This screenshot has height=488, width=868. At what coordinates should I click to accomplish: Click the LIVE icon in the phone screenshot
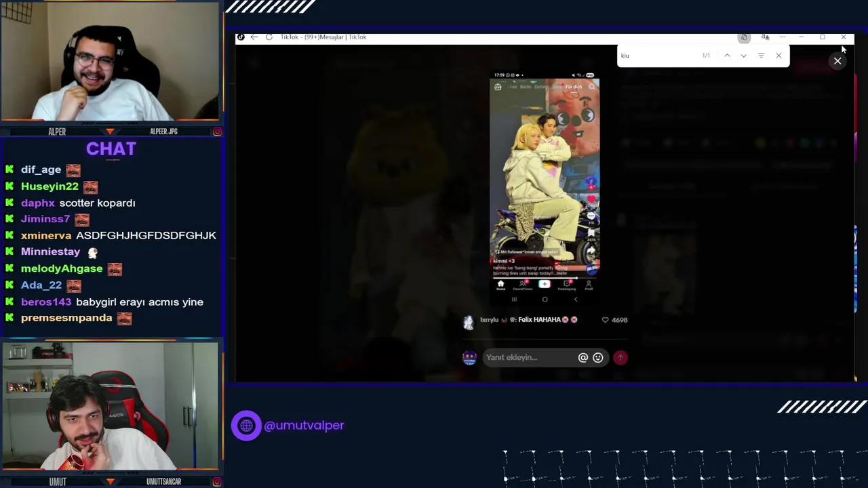tap(498, 87)
